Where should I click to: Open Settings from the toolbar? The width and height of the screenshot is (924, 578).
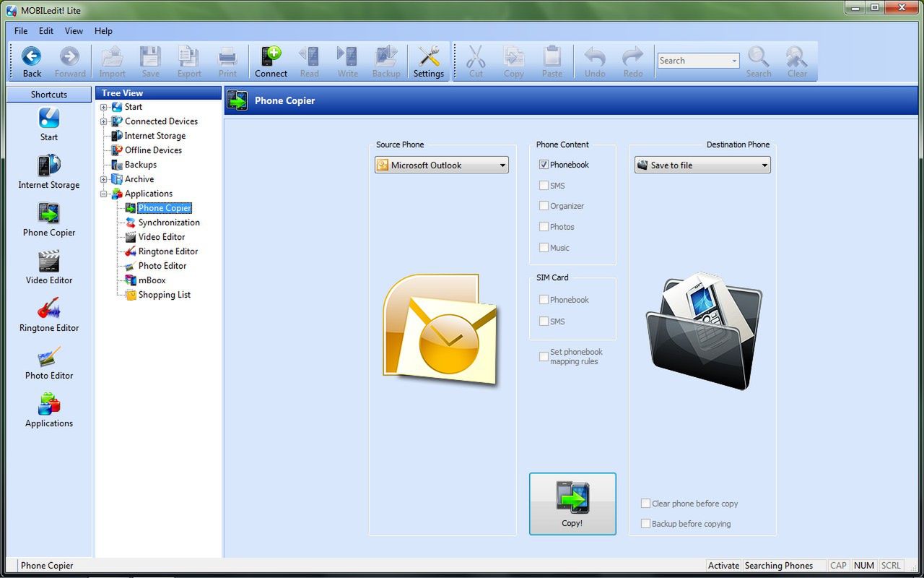[429, 61]
